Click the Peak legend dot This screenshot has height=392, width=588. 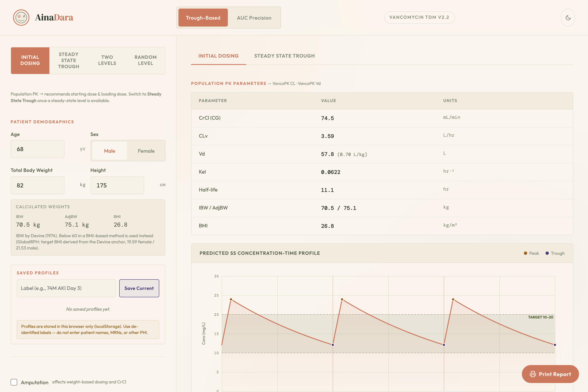[526, 253]
